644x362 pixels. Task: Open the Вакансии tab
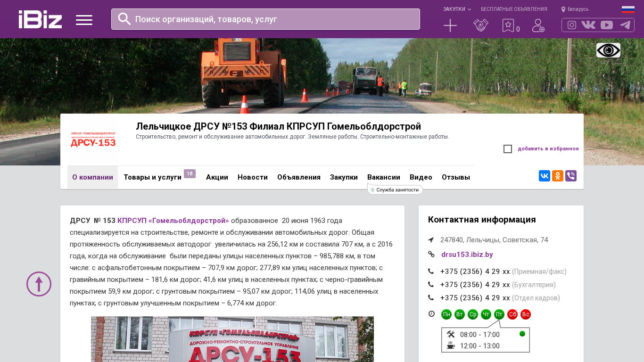pyautogui.click(x=384, y=177)
